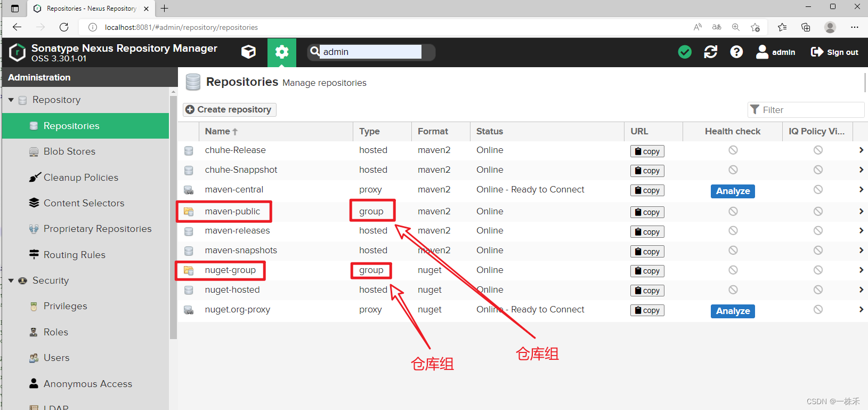The image size is (868, 410).
Task: Open maven-snapshots row arrow chevron
Action: (x=861, y=250)
